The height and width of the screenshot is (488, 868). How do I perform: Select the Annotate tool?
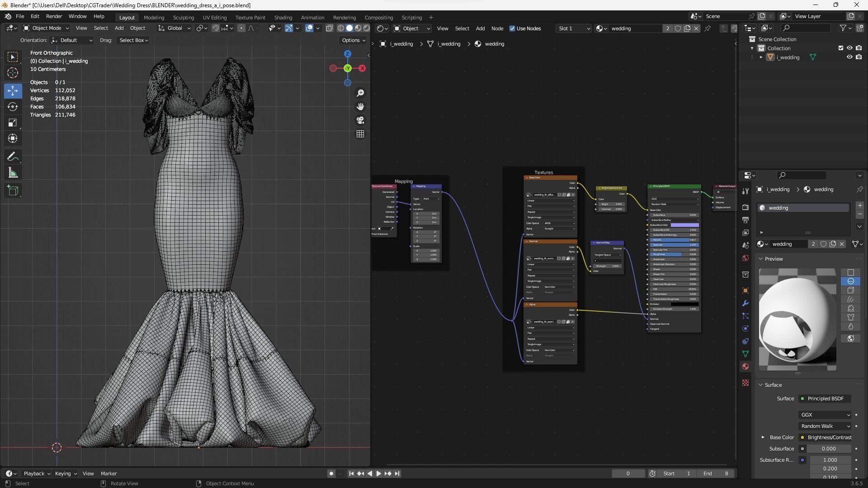(13, 157)
